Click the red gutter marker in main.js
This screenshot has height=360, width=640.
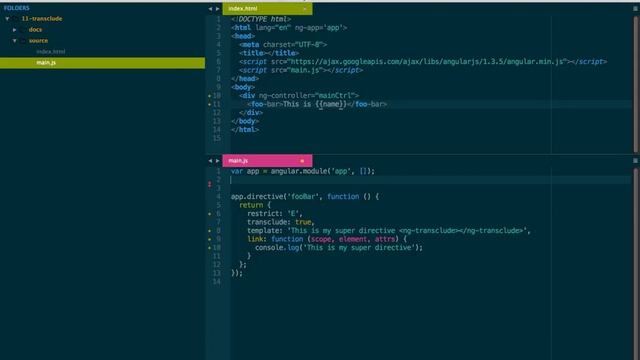pyautogui.click(x=210, y=184)
